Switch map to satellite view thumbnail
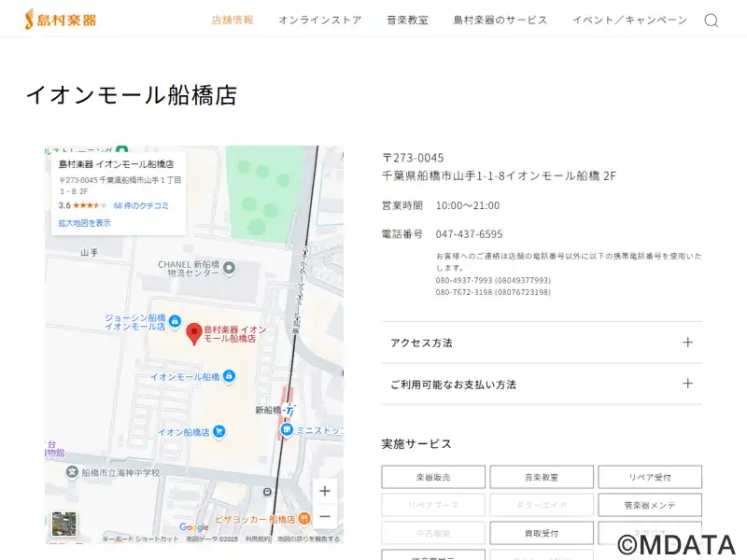Image resolution: width=747 pixels, height=560 pixels. 64,524
